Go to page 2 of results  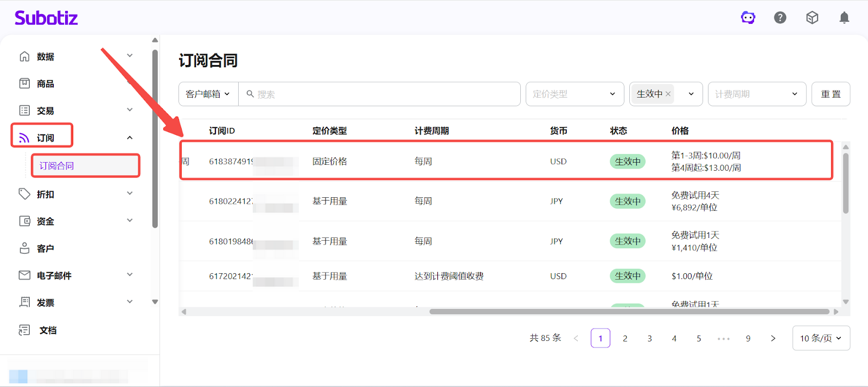[625, 338]
